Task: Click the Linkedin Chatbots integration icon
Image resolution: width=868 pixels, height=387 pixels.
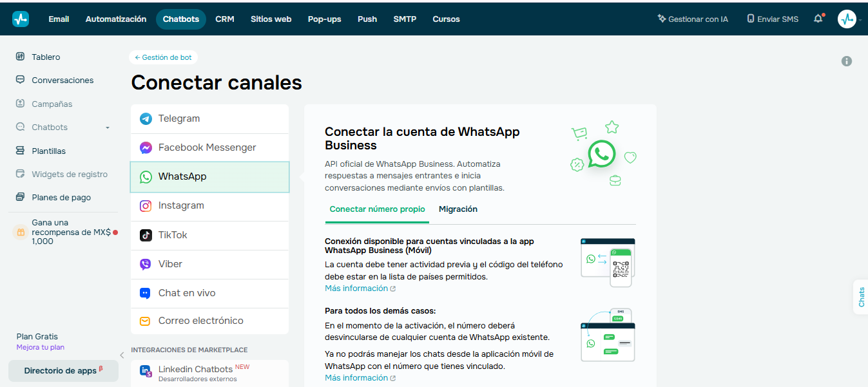Action: click(146, 370)
